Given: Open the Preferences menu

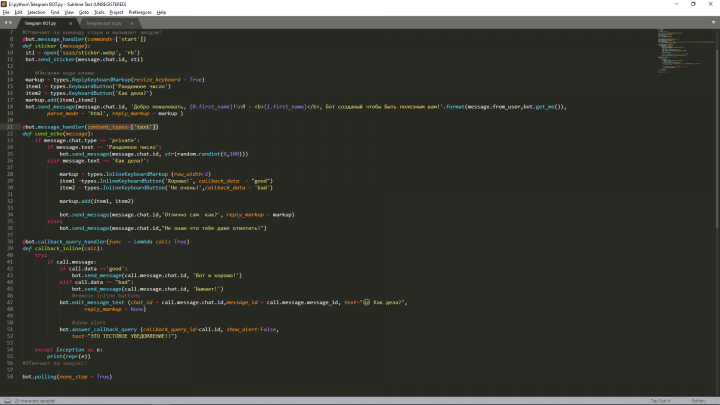Looking at the screenshot, I should point(140,12).
